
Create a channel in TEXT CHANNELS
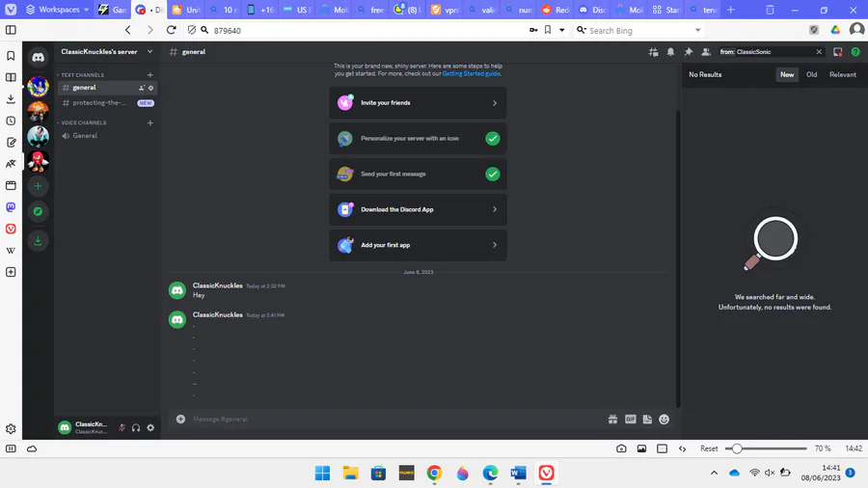(x=150, y=74)
